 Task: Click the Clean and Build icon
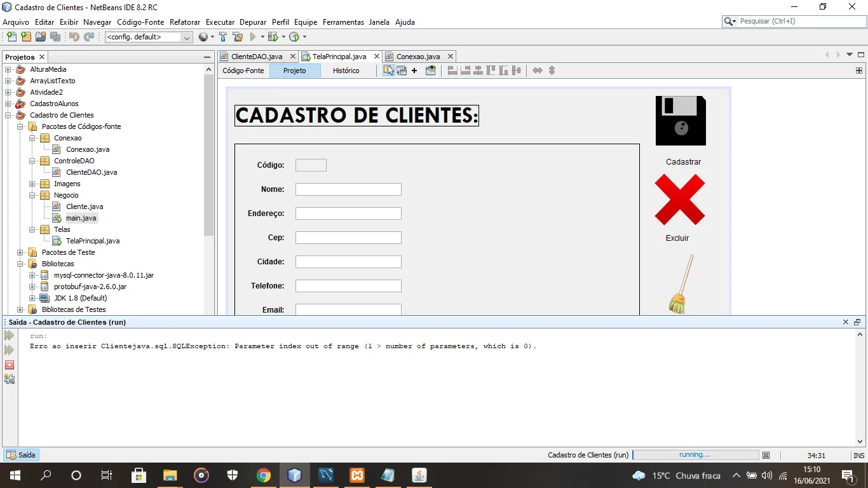click(x=238, y=37)
